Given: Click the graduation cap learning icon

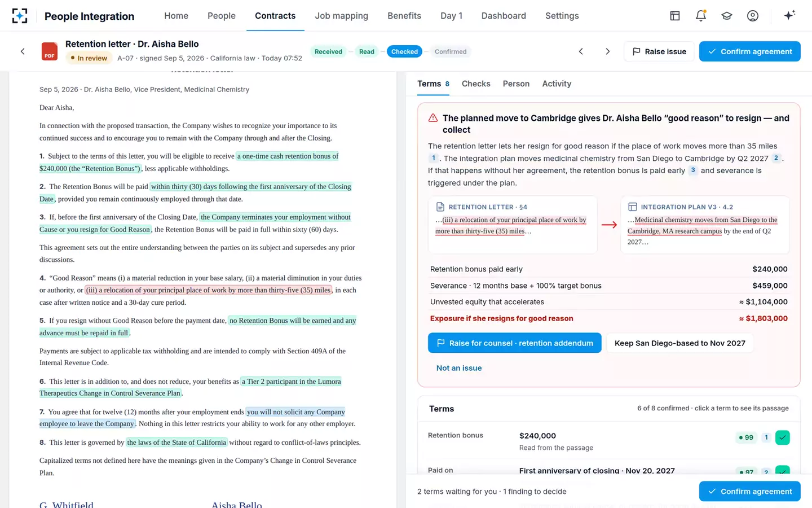Looking at the screenshot, I should point(727,16).
